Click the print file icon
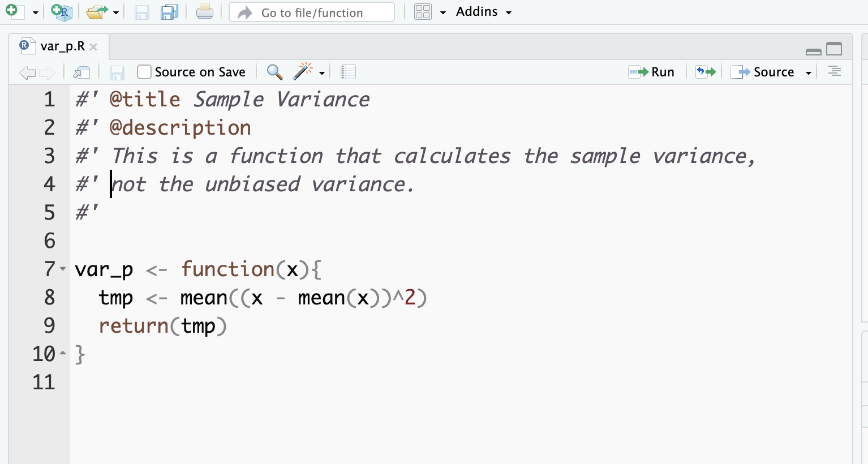Image resolution: width=868 pixels, height=464 pixels. tap(204, 12)
